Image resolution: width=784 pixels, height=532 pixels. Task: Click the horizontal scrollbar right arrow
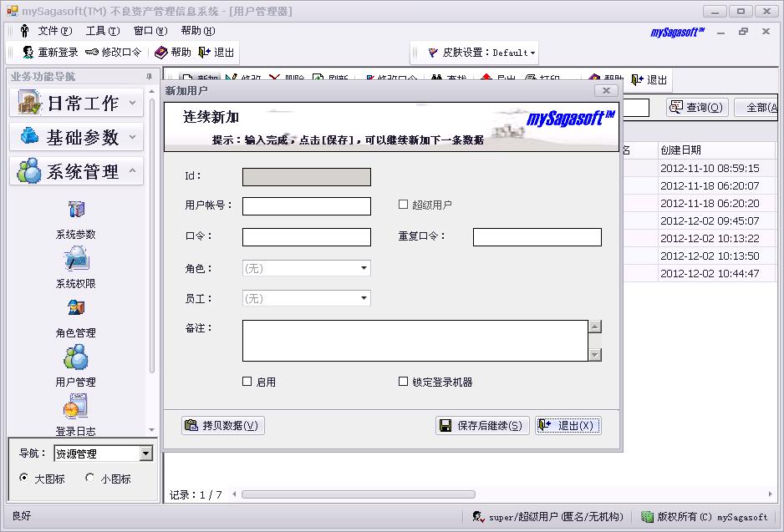770,494
